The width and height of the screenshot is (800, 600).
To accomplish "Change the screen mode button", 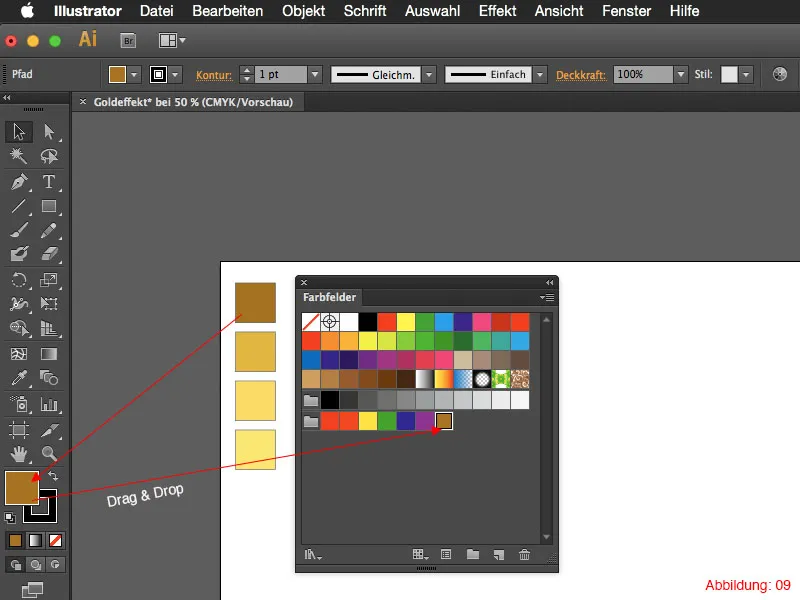I will click(x=33, y=589).
